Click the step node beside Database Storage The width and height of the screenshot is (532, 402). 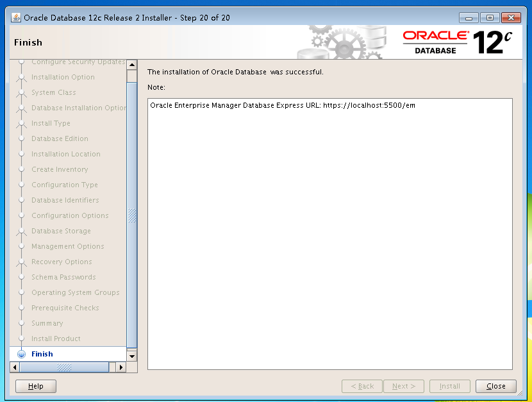21,231
